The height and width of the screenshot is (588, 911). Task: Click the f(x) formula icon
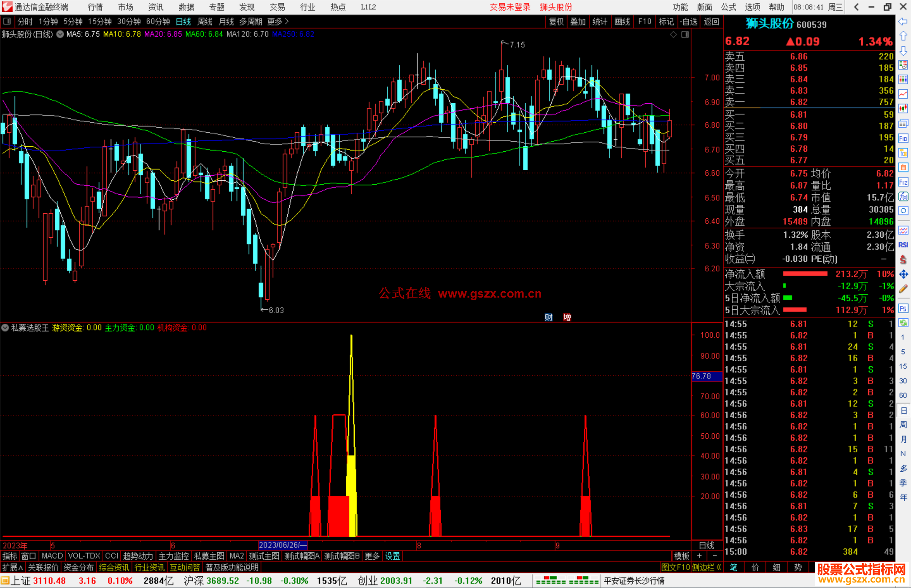tap(903, 196)
